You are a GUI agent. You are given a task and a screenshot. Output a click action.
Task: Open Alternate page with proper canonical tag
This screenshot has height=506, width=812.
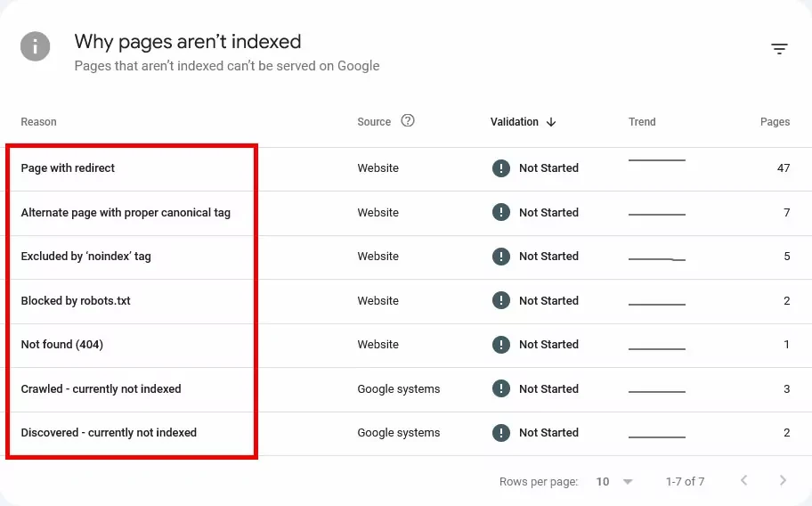tap(126, 213)
